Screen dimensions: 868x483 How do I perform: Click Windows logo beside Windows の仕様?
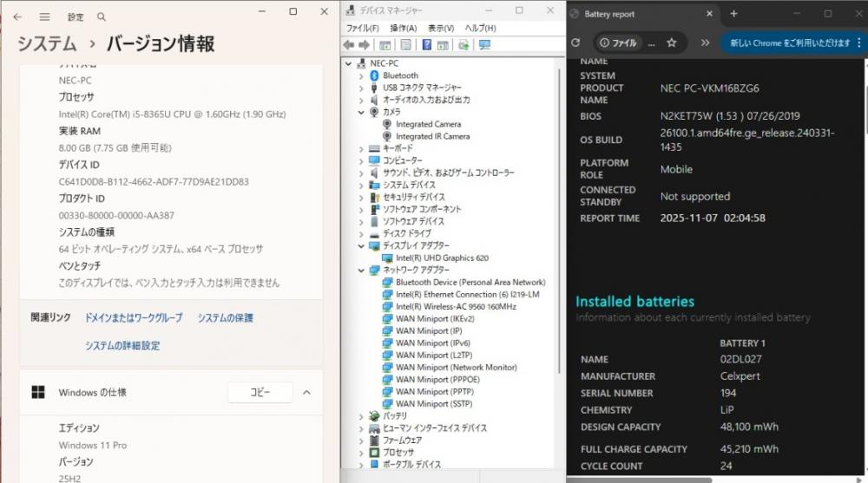(x=38, y=392)
